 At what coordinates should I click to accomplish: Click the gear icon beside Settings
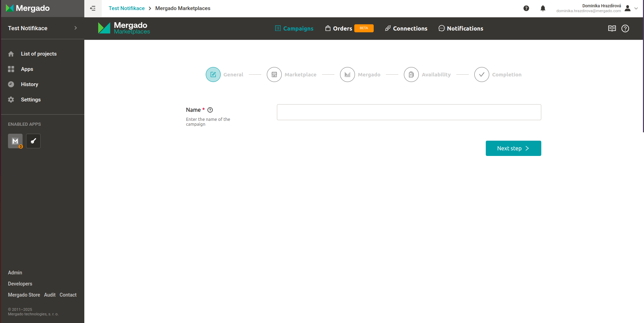coord(11,100)
